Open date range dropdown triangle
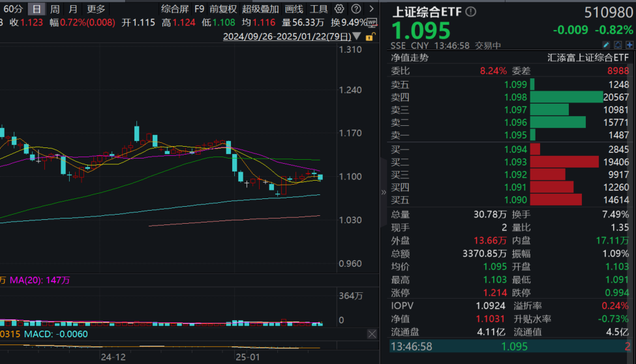This screenshot has width=636, height=364. point(357,36)
